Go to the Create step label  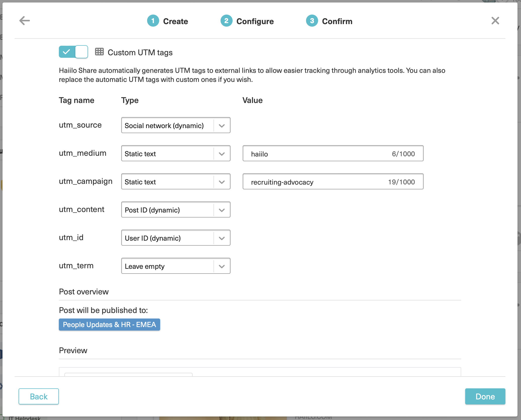[x=176, y=21]
